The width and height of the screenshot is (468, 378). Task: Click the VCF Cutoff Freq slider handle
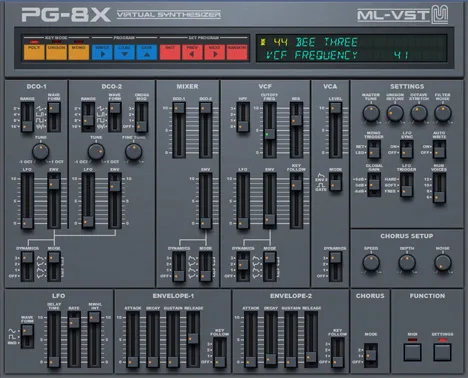click(x=269, y=134)
